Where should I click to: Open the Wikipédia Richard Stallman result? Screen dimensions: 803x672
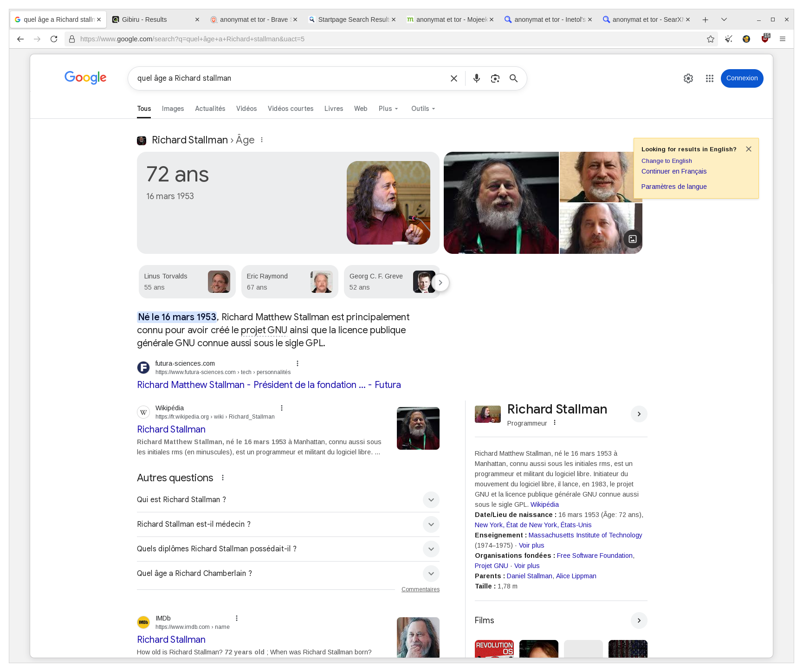click(x=171, y=429)
